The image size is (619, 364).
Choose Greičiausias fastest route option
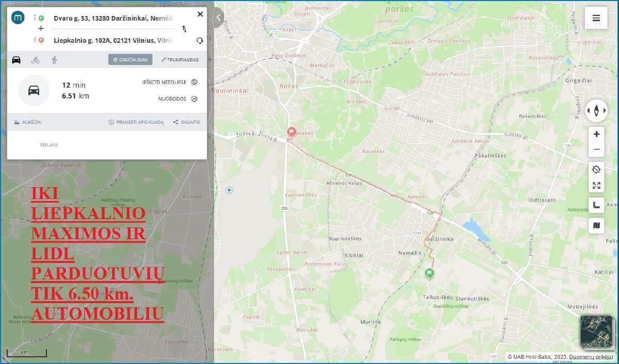tap(131, 60)
